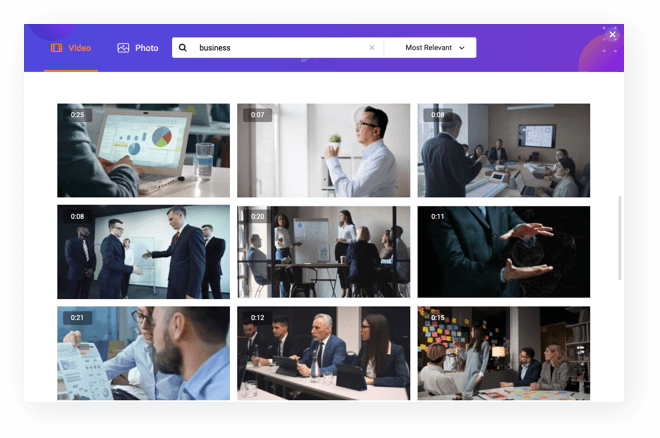Click the vertical scrollbar thumb
Image resolution: width=660 pixels, height=438 pixels.
tap(620, 238)
